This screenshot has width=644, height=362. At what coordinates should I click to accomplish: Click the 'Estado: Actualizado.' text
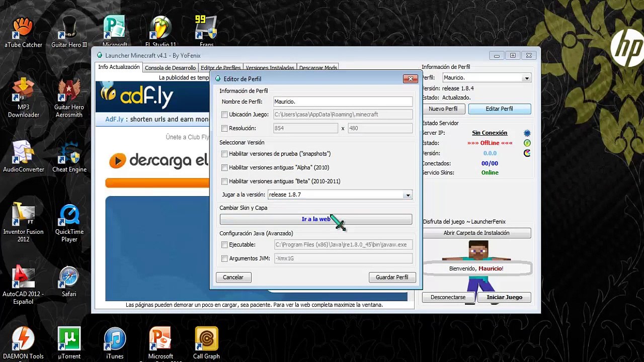pyautogui.click(x=447, y=98)
